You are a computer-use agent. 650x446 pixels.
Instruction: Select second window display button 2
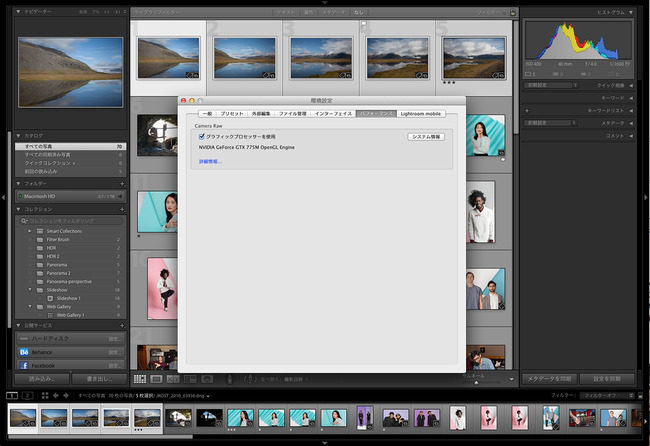click(x=27, y=395)
